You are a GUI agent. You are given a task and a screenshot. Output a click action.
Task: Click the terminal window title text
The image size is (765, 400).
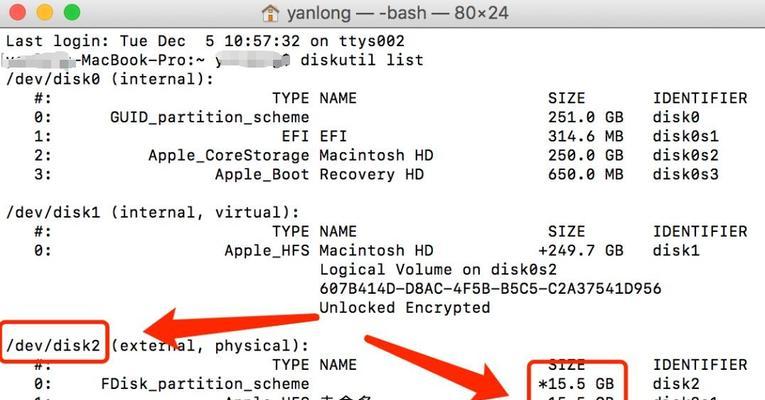tap(397, 13)
